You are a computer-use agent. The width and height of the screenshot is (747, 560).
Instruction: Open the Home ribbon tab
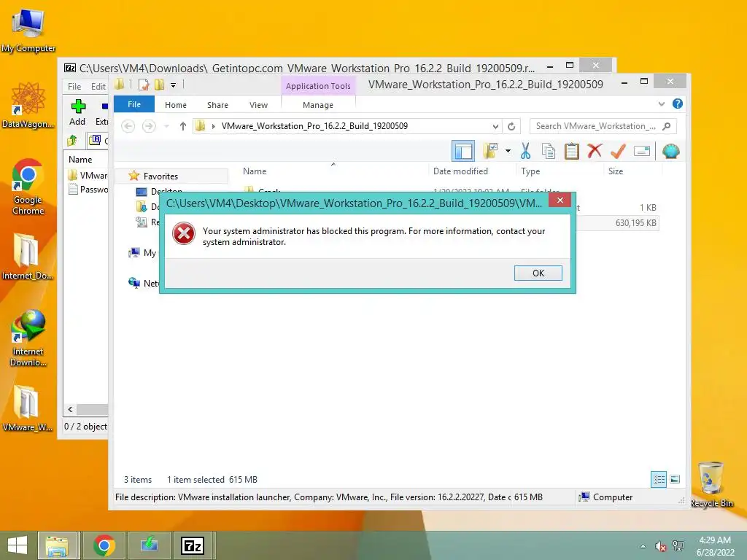coord(175,105)
